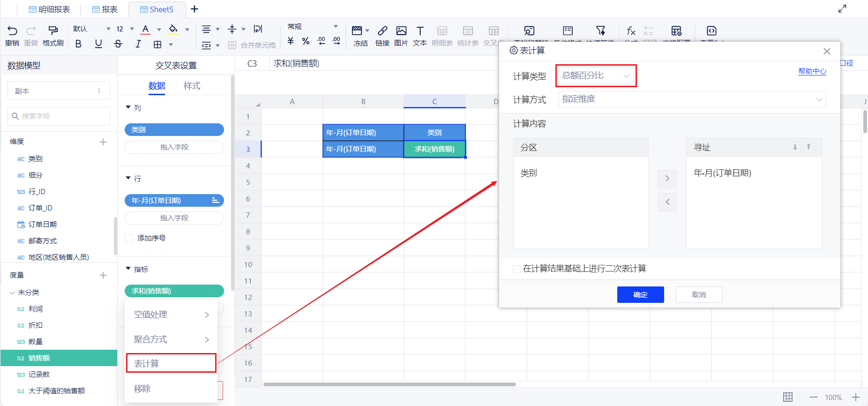The height and width of the screenshot is (406, 868).
Task: Check 在计算结果基础上进行二次表计算 option
Action: pyautogui.click(x=517, y=269)
